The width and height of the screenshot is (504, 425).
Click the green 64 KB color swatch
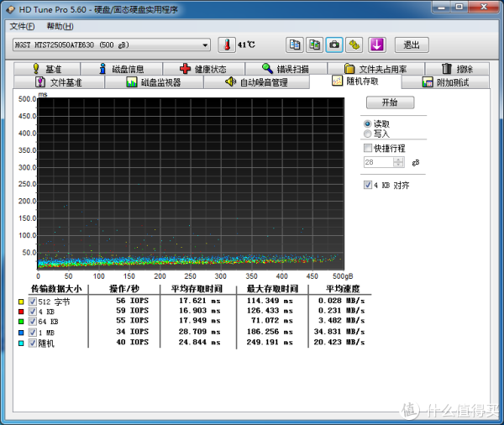[21, 322]
